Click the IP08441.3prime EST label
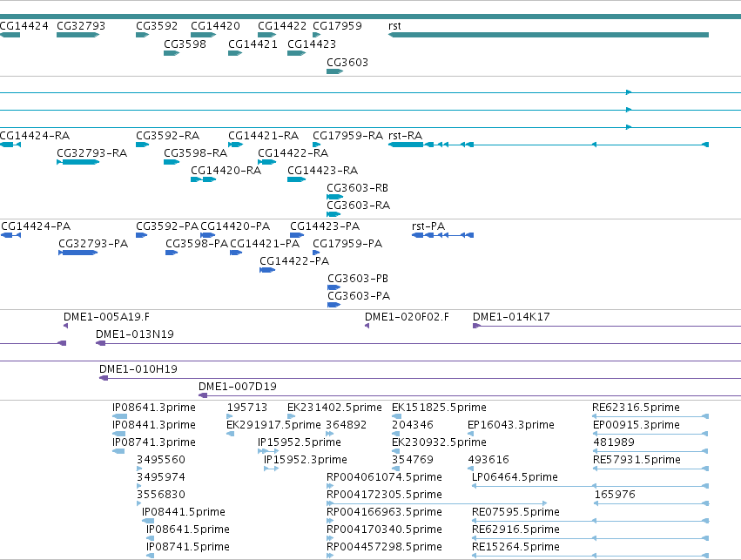Screen dimensions: 741x560 154,425
